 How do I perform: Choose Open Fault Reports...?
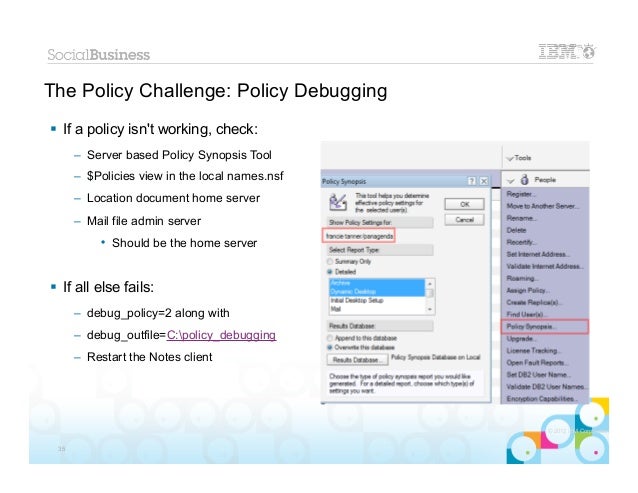pyautogui.click(x=537, y=362)
